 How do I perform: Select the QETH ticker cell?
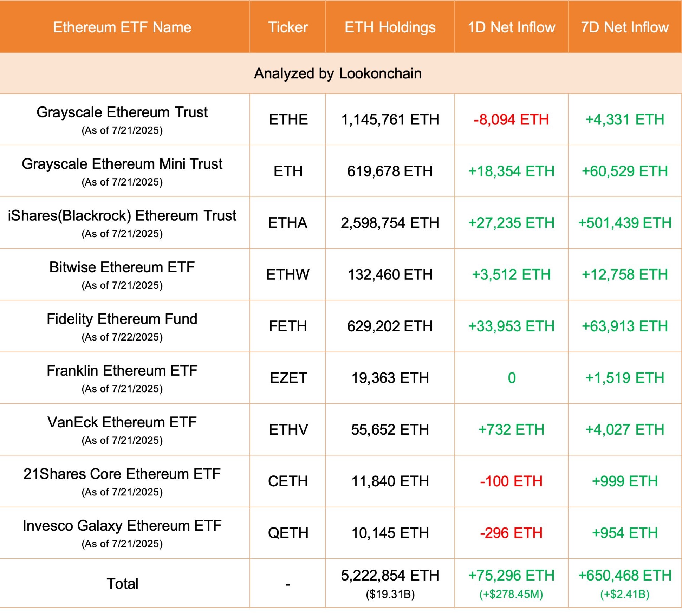[288, 533]
